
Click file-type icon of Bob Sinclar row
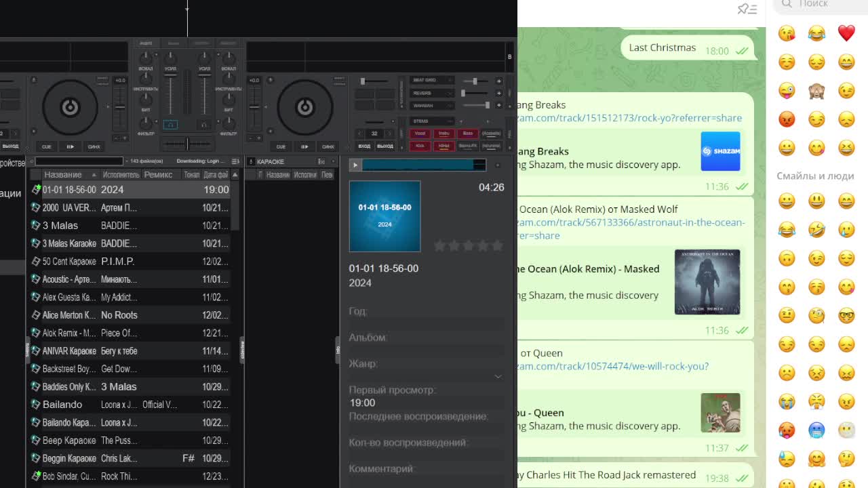click(x=36, y=476)
